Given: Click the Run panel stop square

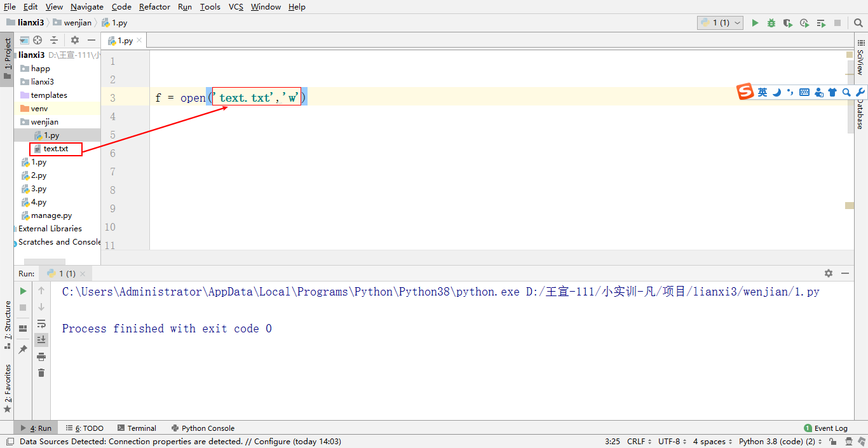Looking at the screenshot, I should click(23, 308).
